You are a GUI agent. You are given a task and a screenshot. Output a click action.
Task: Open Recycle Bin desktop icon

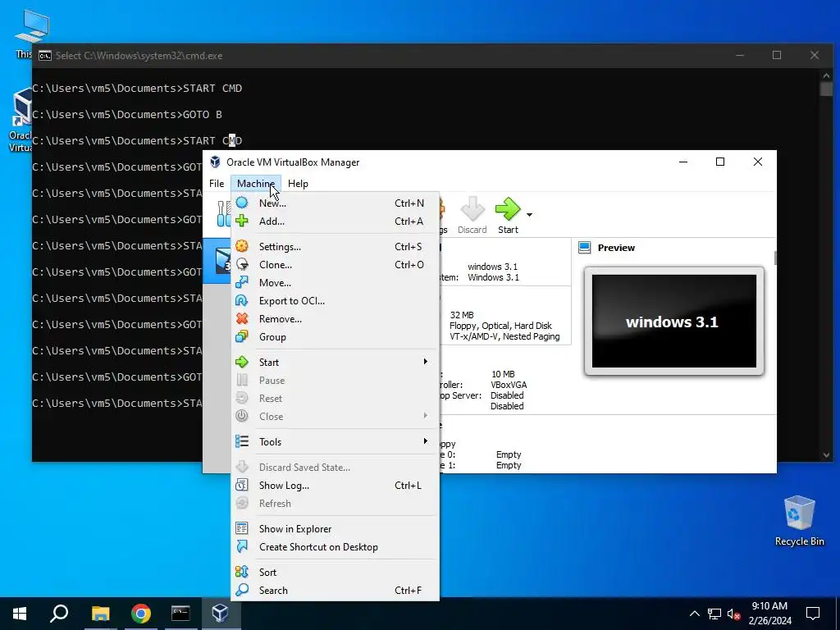tap(799, 521)
